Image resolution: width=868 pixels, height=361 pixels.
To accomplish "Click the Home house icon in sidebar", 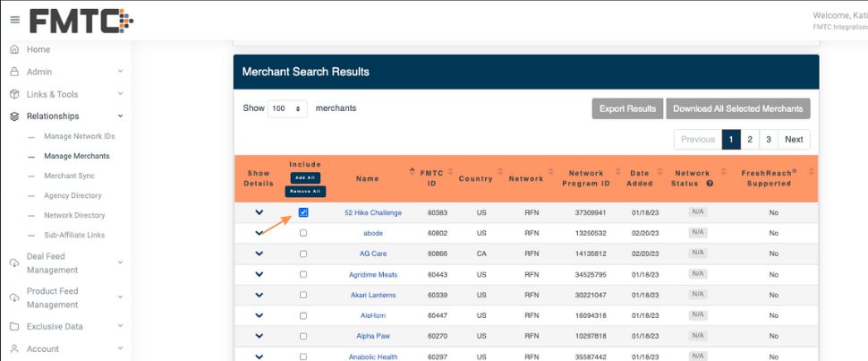I will [14, 50].
